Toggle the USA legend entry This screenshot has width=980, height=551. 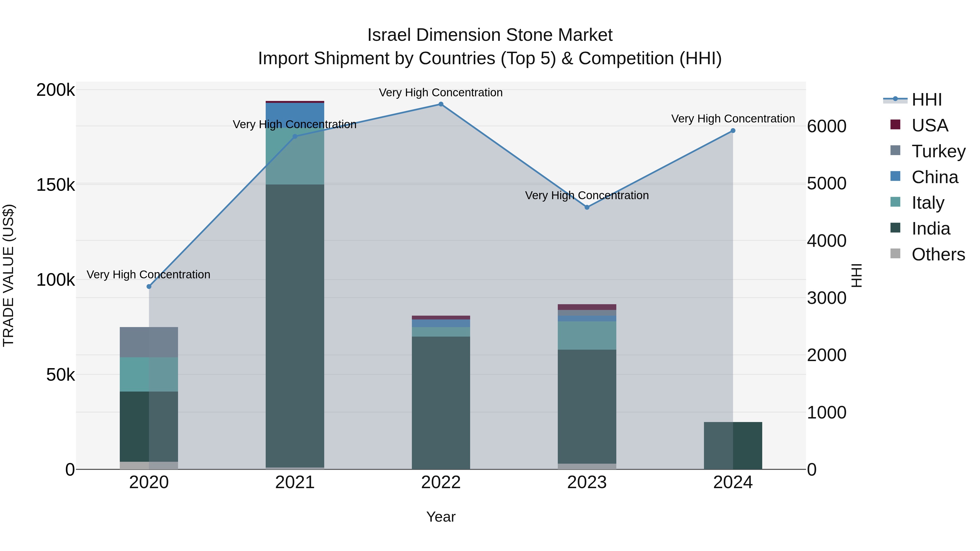pos(920,125)
